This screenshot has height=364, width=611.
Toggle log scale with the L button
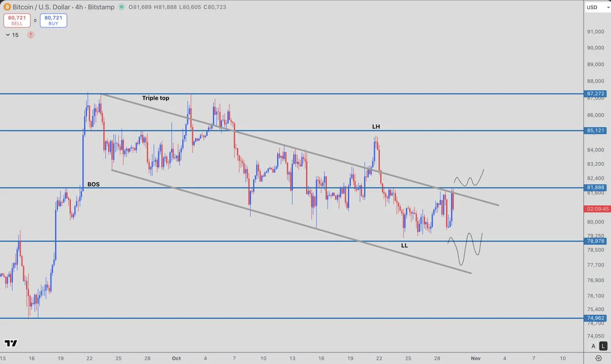[603, 346]
